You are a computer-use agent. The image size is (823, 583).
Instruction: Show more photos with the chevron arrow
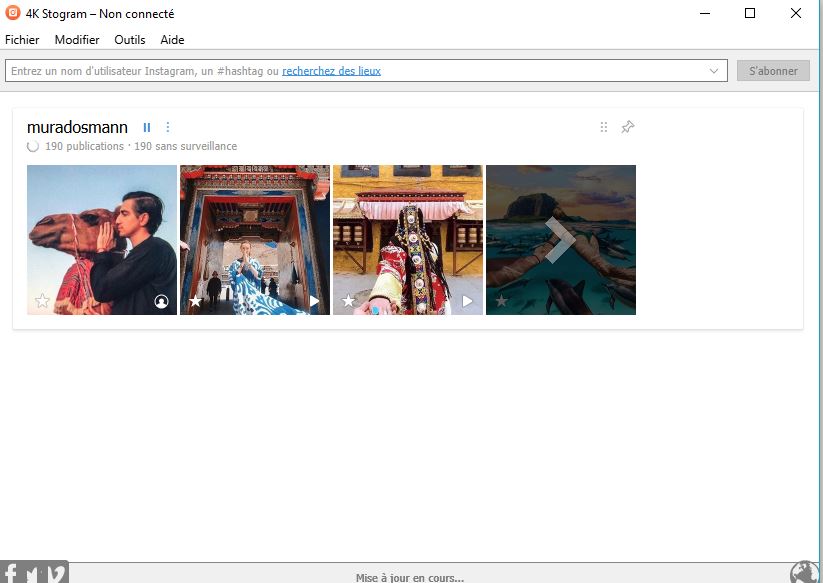coord(560,240)
